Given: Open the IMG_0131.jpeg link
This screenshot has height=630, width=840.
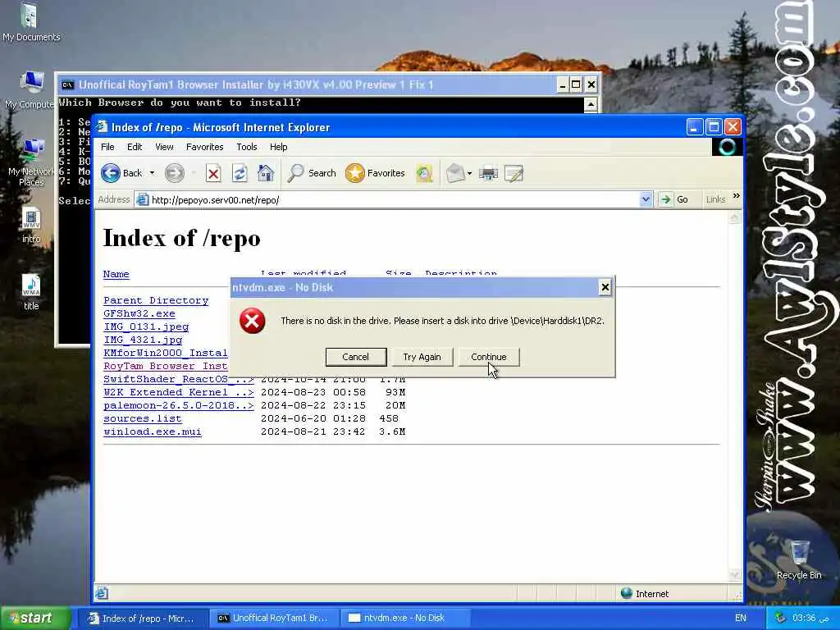Looking at the screenshot, I should click(146, 326).
